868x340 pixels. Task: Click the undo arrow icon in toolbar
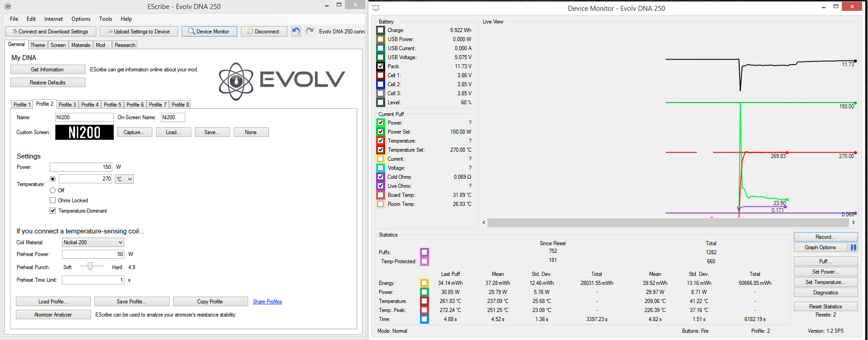point(296,31)
